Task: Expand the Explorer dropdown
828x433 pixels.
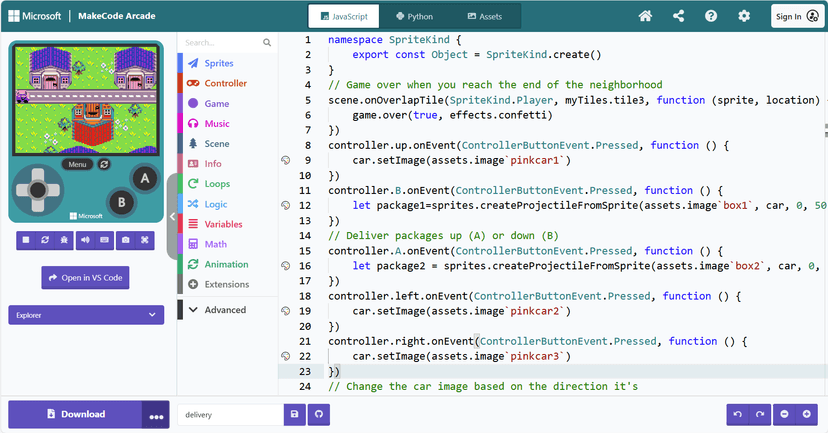Action: pos(86,315)
